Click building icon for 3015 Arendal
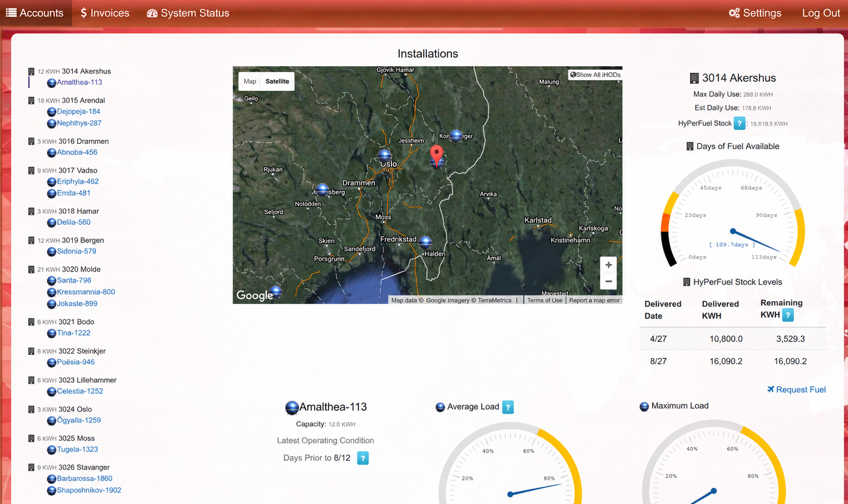 coord(31,101)
